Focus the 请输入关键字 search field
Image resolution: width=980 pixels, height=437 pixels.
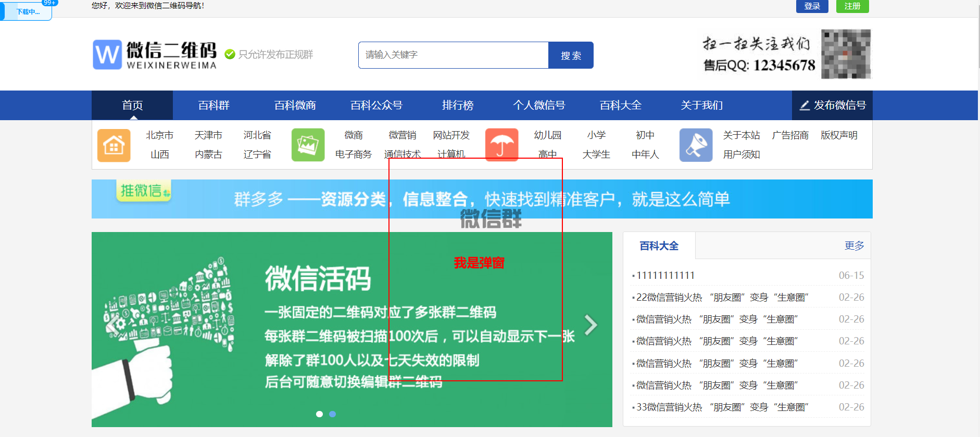pos(453,55)
